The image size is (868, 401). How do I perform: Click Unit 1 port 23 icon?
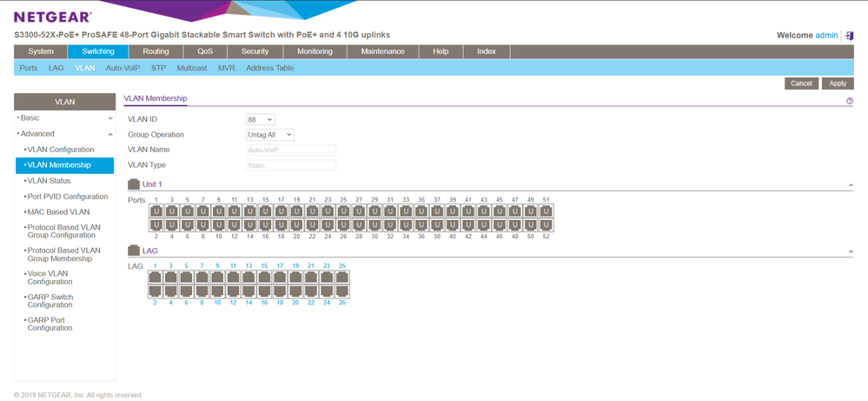pos(328,211)
